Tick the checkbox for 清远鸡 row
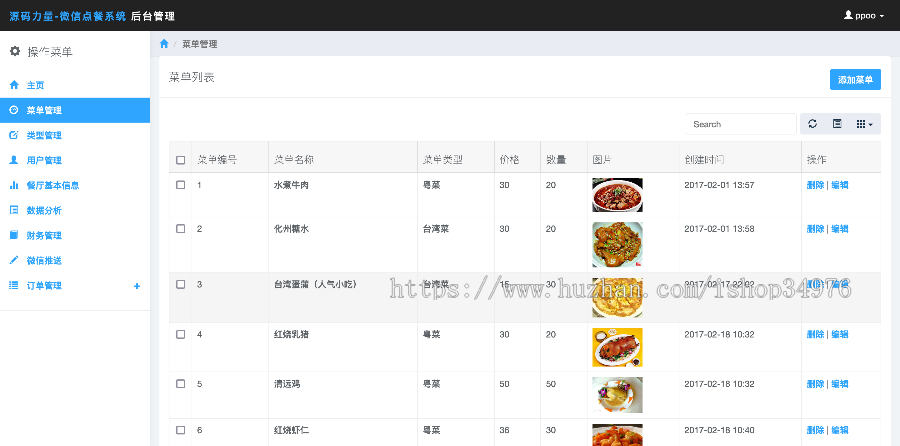 (x=180, y=383)
